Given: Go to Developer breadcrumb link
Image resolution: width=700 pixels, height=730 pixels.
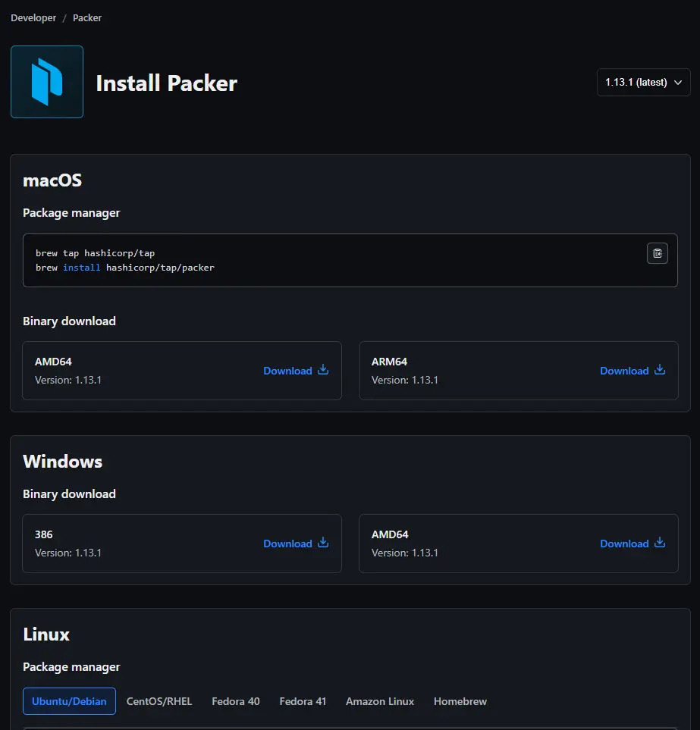Looking at the screenshot, I should 33,17.
